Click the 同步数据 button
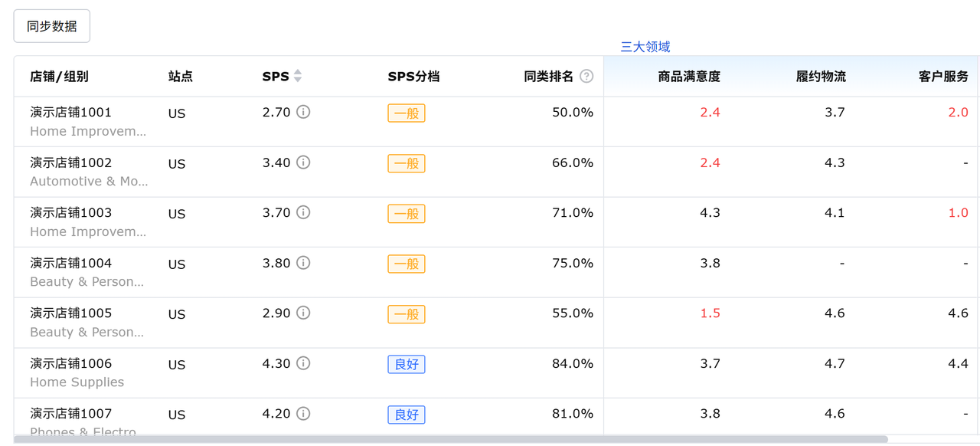Image resolution: width=980 pixels, height=446 pixels. (52, 26)
